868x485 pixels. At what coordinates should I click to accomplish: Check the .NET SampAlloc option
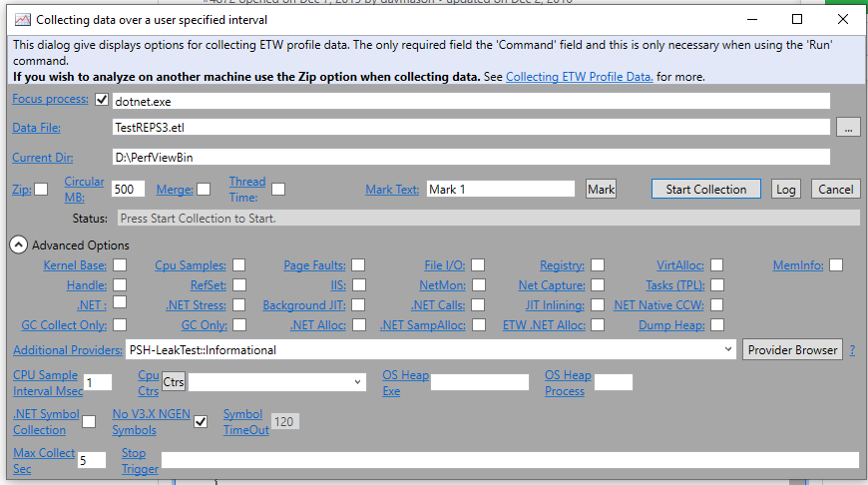click(479, 325)
